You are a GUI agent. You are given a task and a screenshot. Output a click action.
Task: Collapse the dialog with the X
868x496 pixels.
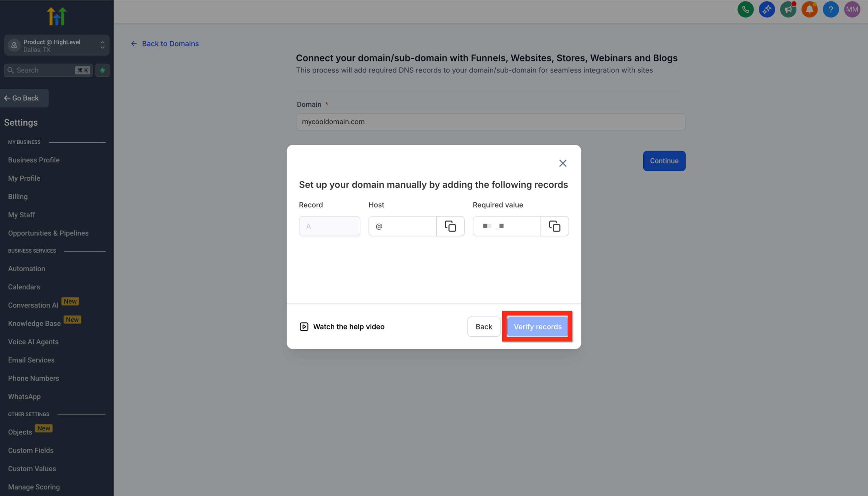pyautogui.click(x=563, y=163)
